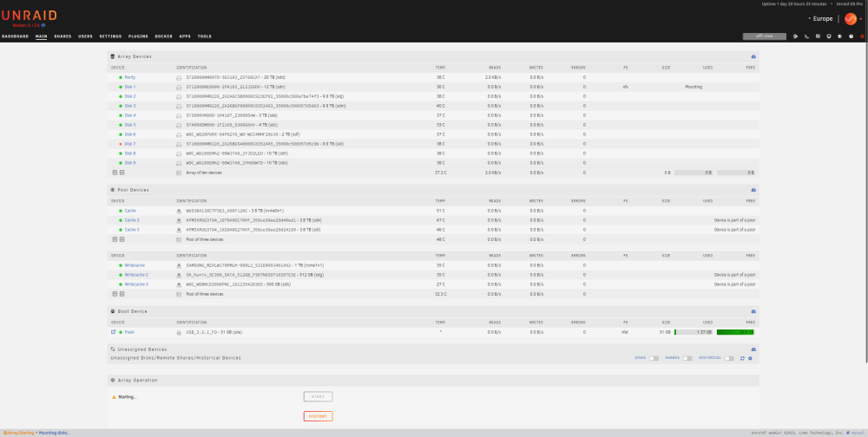
Task: Click the Mounting status text for Disk 1
Action: (x=694, y=87)
